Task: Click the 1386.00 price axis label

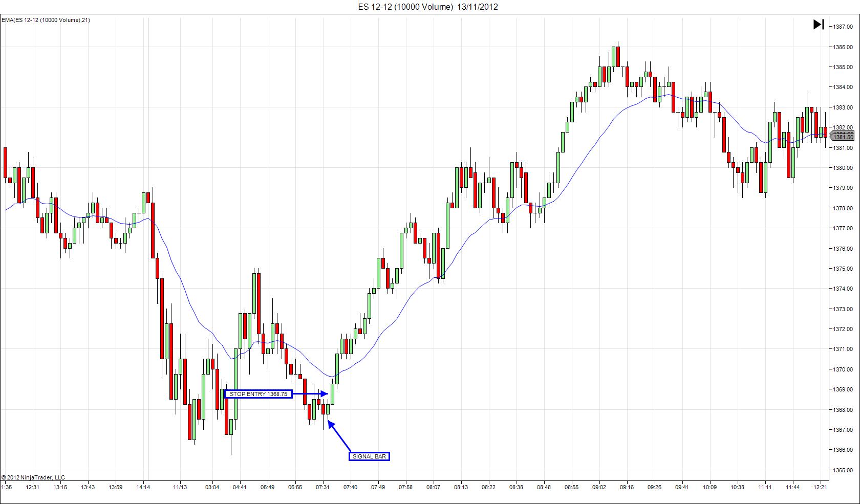Action: [x=843, y=47]
